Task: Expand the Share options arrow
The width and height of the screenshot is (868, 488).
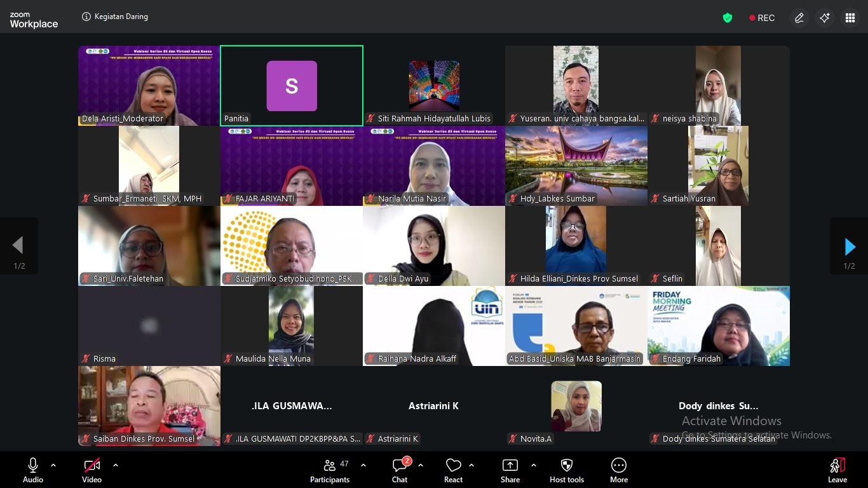Action: (x=533, y=465)
